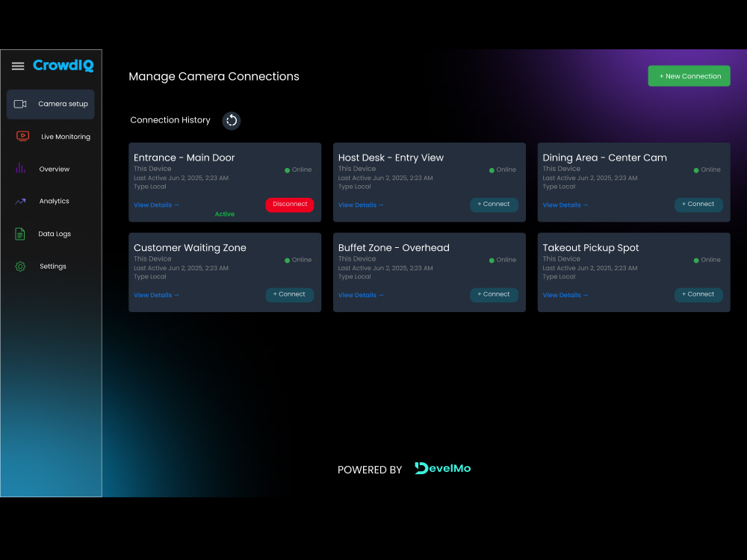Click the Analytics trend arrow icon
Screen dimensions: 747x560
[20, 201]
